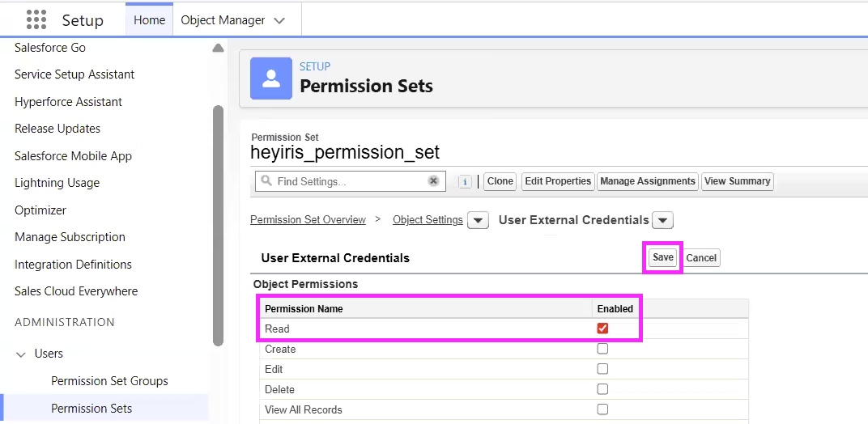The image size is (868, 424).
Task: Enable the Delete permission checkbox
Action: click(x=603, y=389)
